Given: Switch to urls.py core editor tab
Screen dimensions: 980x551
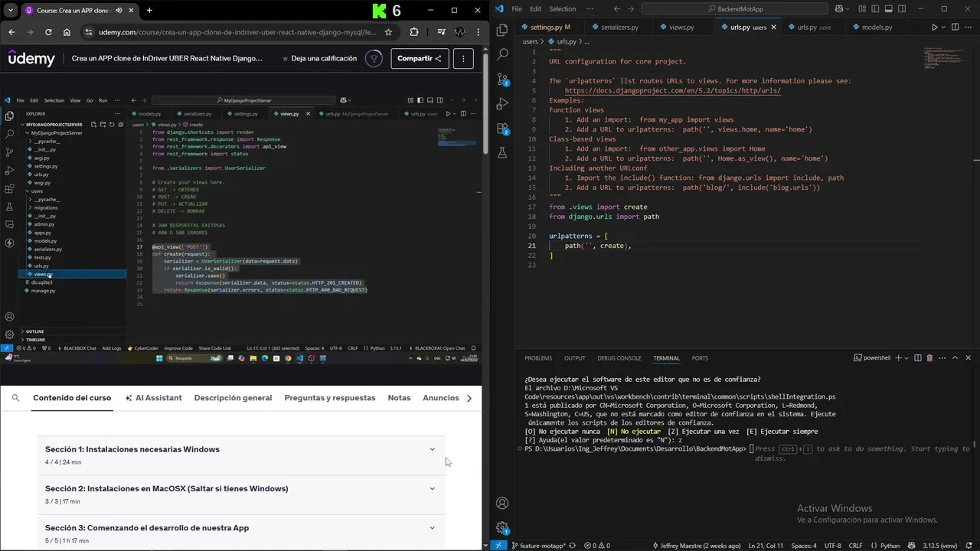Looking at the screenshot, I should click(x=813, y=27).
